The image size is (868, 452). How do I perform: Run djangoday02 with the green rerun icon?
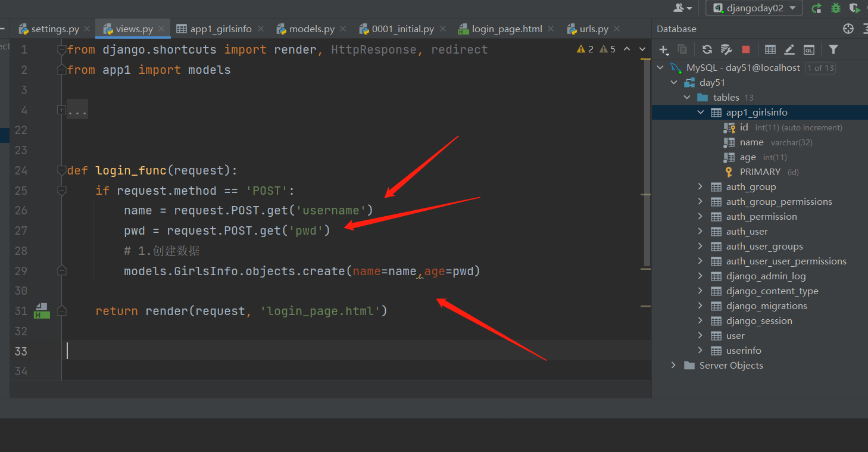(x=817, y=8)
